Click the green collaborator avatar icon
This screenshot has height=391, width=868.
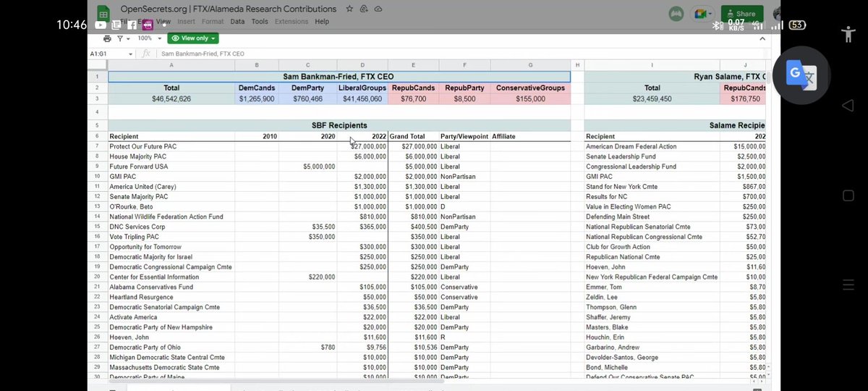tap(677, 14)
